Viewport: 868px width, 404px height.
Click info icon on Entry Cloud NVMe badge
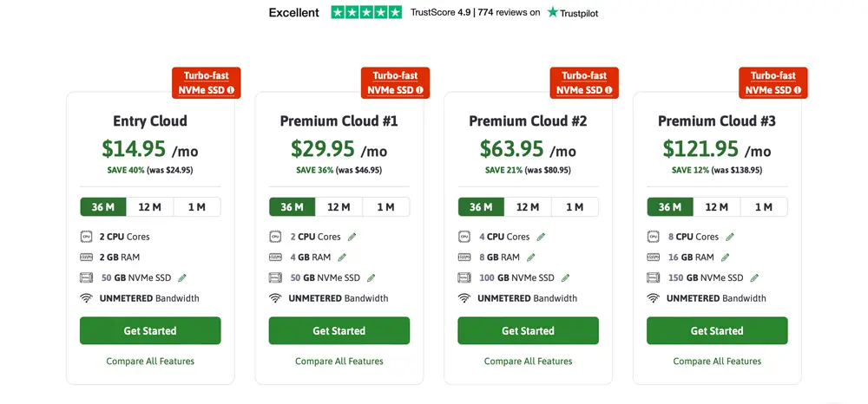click(x=231, y=89)
